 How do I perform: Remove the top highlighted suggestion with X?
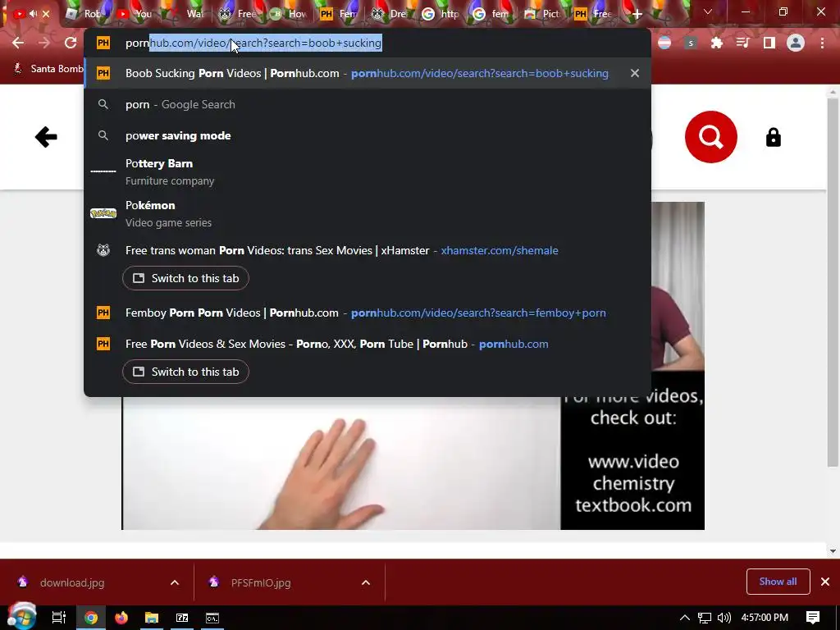[x=635, y=73]
